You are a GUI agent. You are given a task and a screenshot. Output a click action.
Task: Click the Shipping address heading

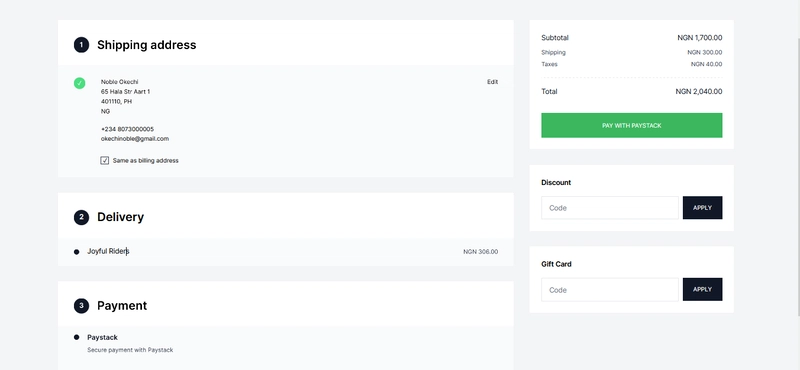(146, 45)
